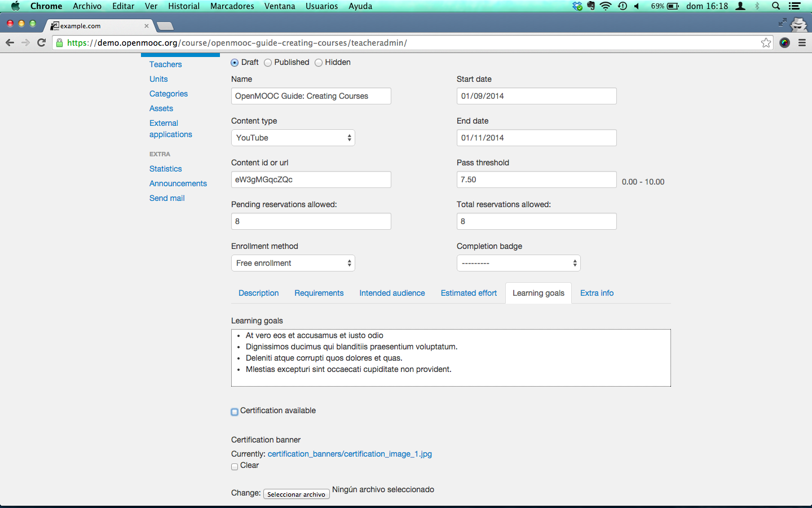Switch to the Estimated effort tab
Screen dimensions: 812x508
[x=469, y=293]
